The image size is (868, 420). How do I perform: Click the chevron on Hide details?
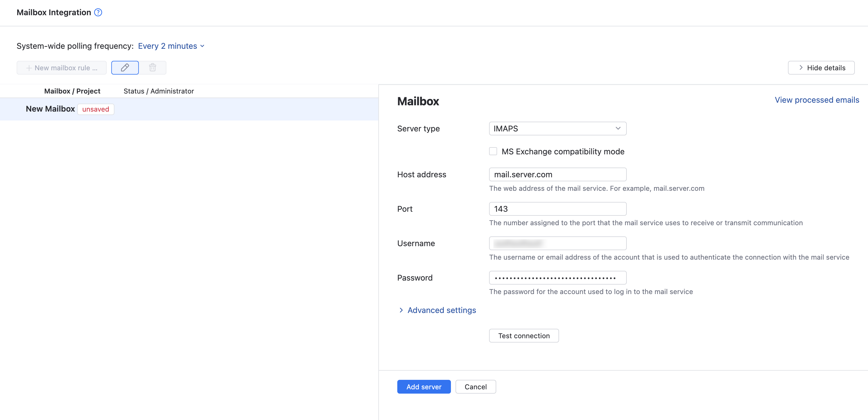[x=801, y=67]
